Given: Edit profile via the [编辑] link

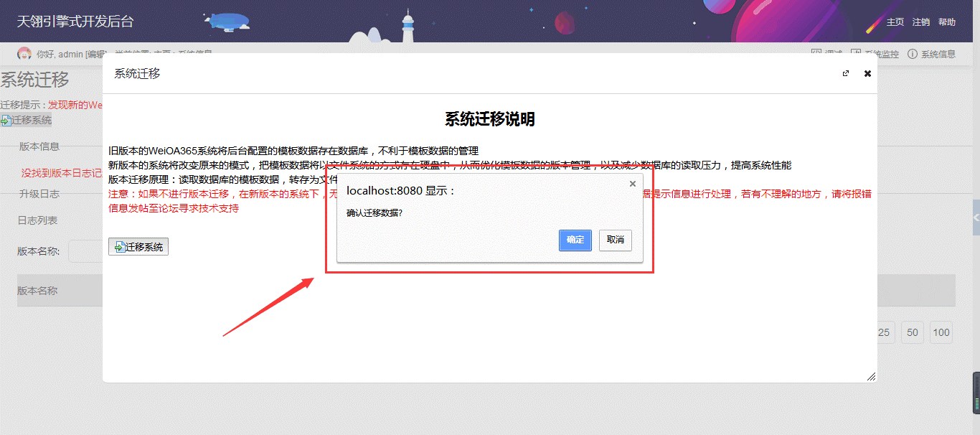Looking at the screenshot, I should click(95, 54).
